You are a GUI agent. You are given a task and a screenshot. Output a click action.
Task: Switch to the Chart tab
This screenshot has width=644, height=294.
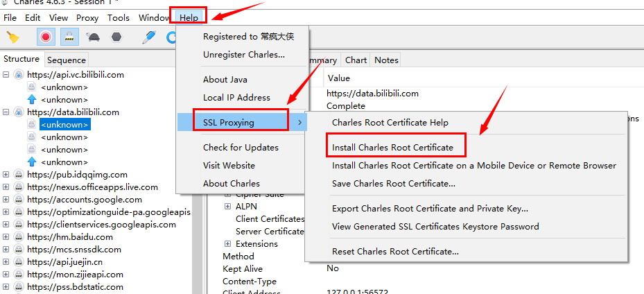[x=356, y=60]
